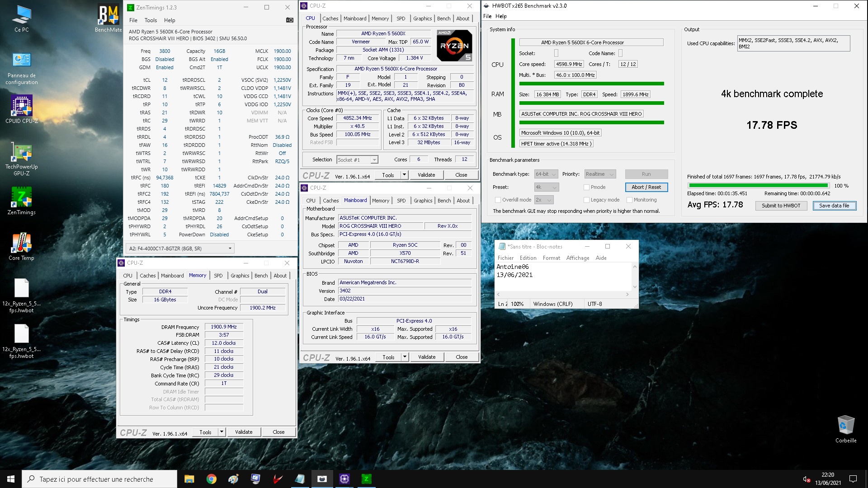This screenshot has height=488, width=868.
Task: Select the lower 12x_Ryzen hwbot file icon
Action: 21,341
